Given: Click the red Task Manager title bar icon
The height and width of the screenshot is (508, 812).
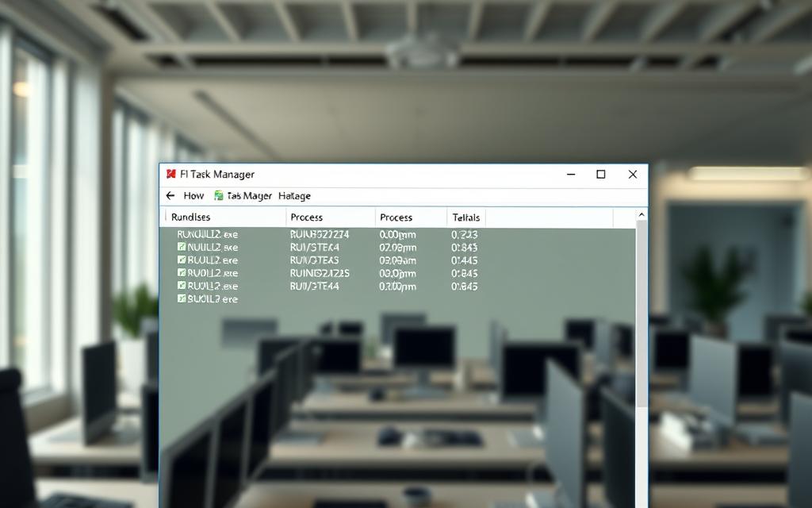Looking at the screenshot, I should (x=170, y=175).
